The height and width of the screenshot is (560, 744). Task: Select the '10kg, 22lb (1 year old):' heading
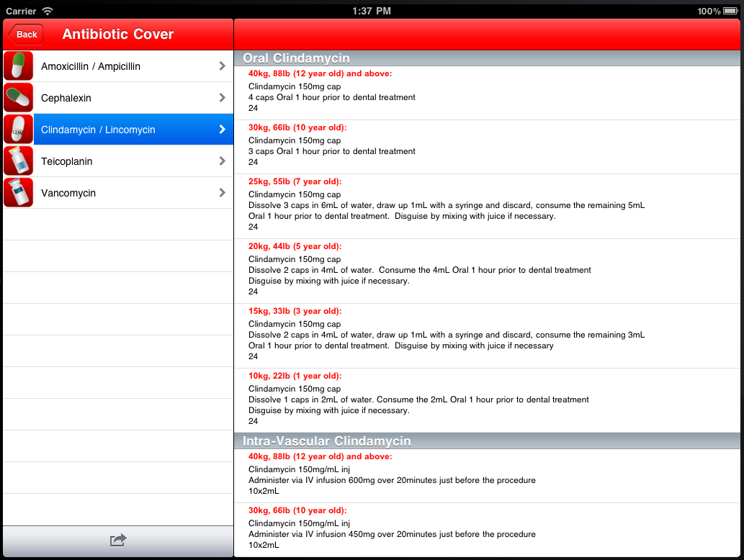tap(295, 376)
